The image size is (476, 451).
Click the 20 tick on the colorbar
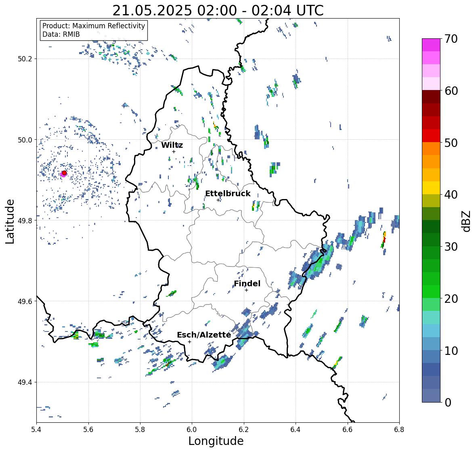[x=451, y=299]
